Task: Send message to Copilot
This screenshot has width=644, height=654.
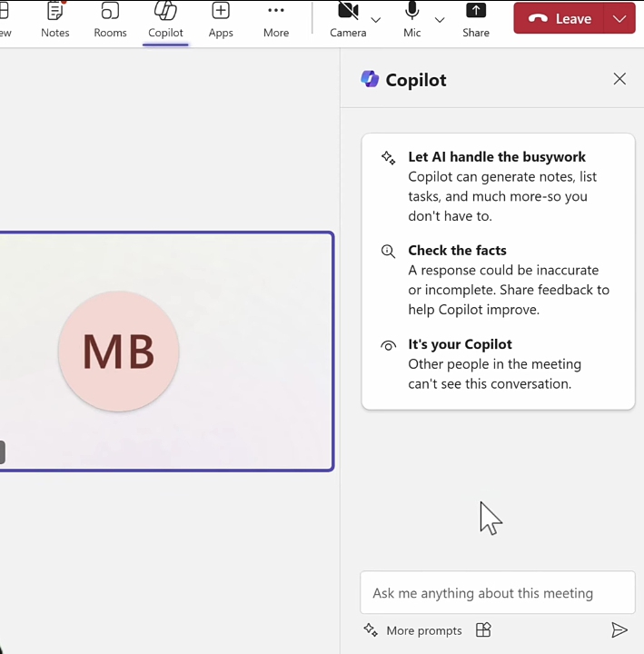Action: [619, 629]
